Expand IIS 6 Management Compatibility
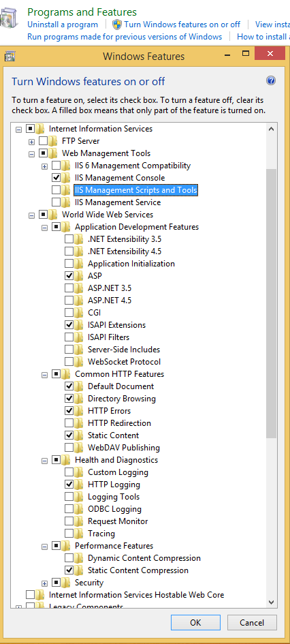Image resolution: width=290 pixels, height=644 pixels. tap(45, 166)
